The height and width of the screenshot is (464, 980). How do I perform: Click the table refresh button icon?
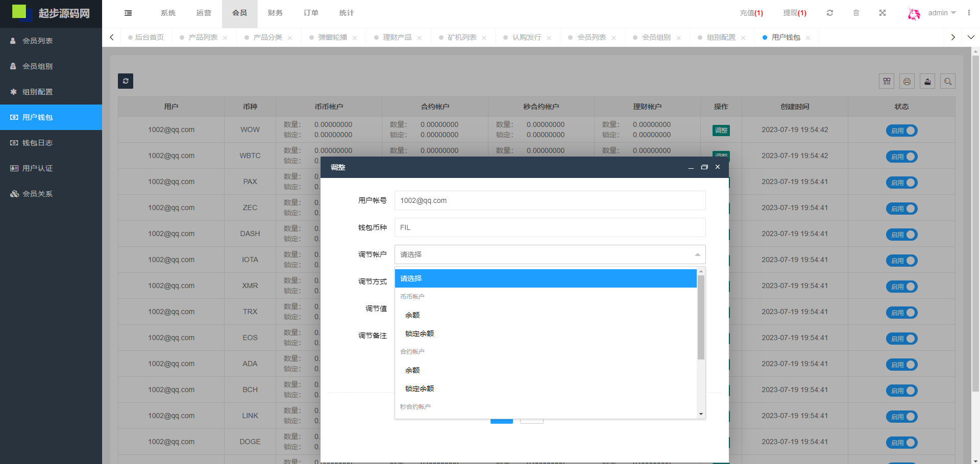click(x=126, y=81)
